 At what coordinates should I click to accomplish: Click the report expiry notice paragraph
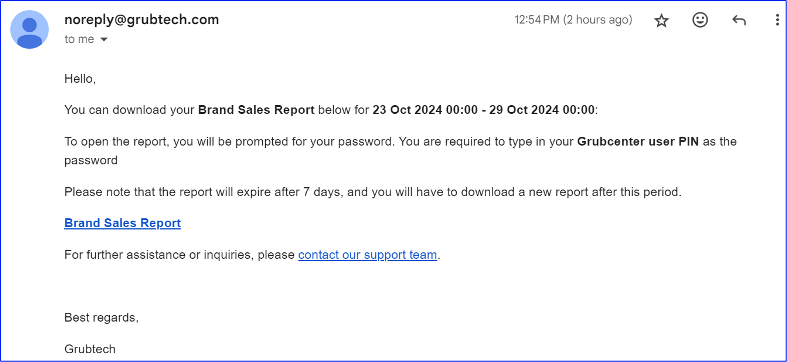coord(373,192)
